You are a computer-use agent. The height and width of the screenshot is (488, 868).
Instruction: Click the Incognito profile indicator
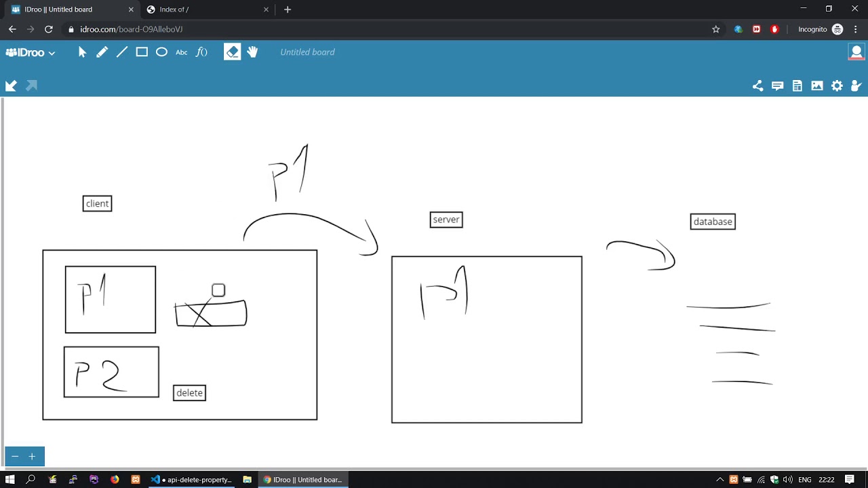click(x=820, y=29)
